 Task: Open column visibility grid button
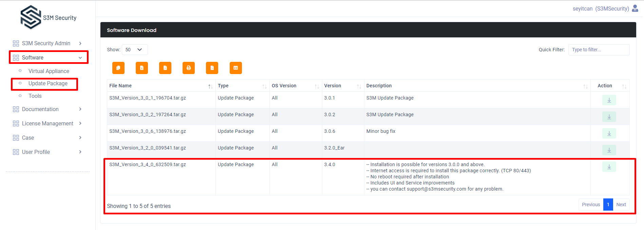tap(236, 68)
